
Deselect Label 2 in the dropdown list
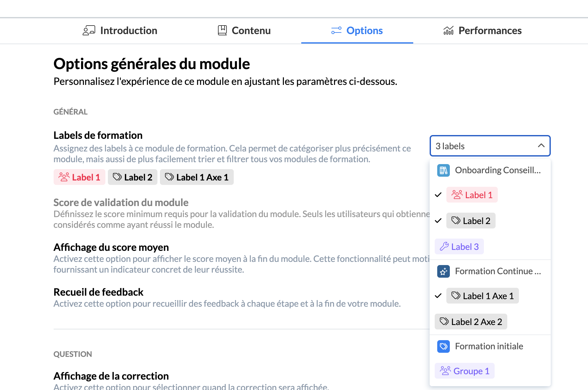coord(471,221)
